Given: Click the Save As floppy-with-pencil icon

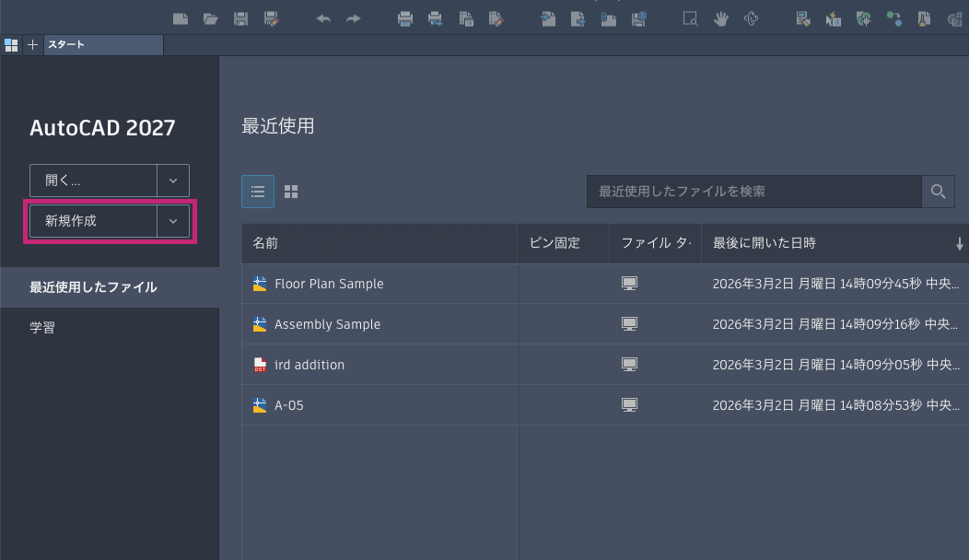Looking at the screenshot, I should (x=272, y=19).
